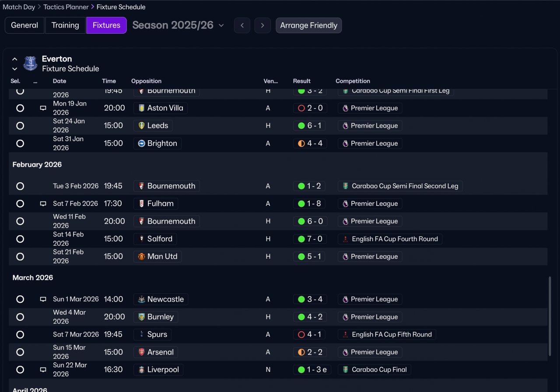This screenshot has width=560, height=392.
Task: Click the Opposition column header
Action: click(x=146, y=81)
